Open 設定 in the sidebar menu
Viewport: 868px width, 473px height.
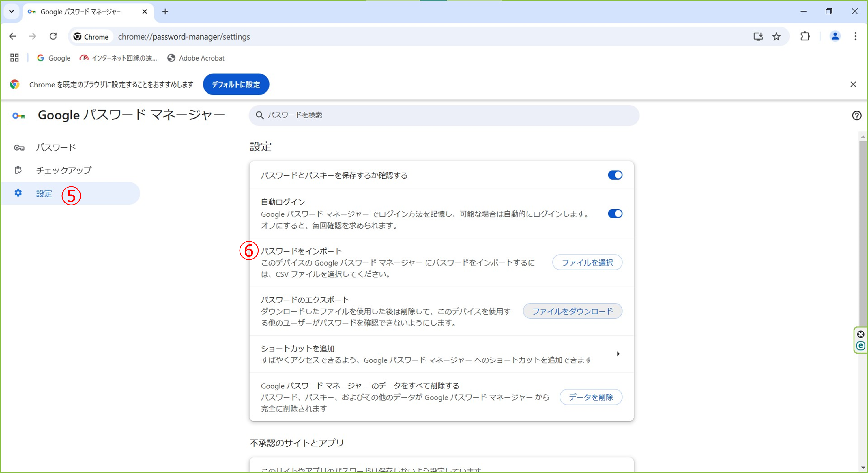coord(44,193)
